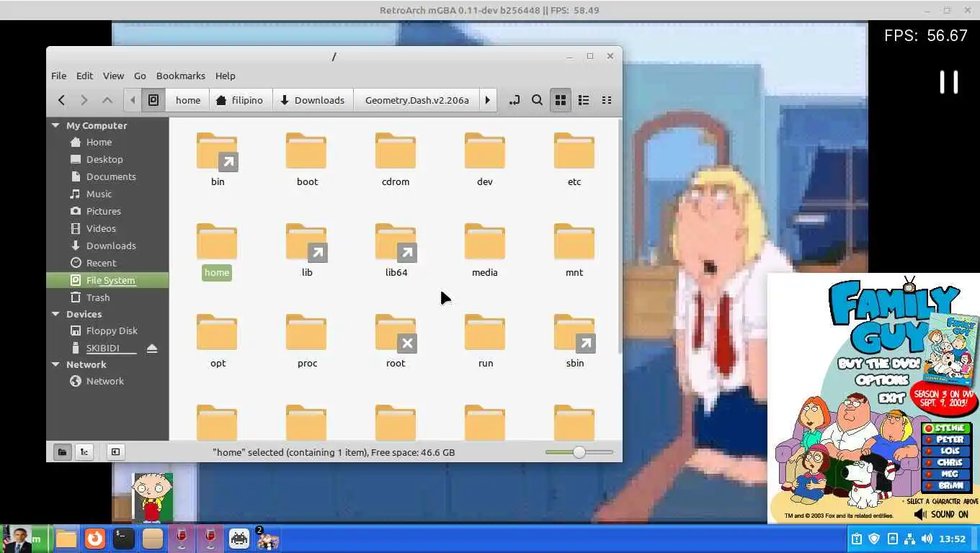Select Geometry.Dash.v2.206a path segment
This screenshot has height=553, width=980.
pos(416,100)
